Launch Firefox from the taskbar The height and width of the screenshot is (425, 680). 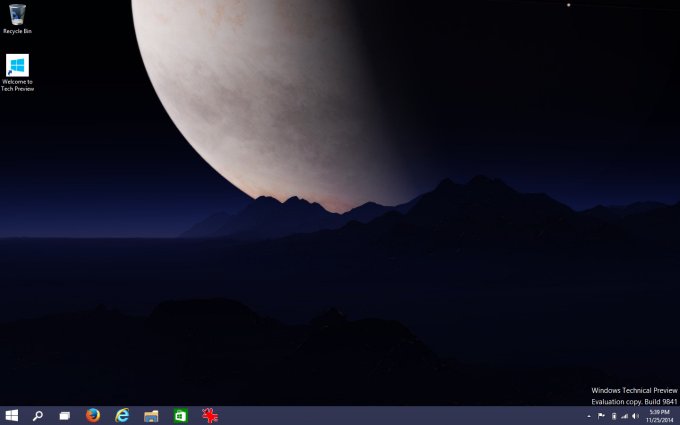tap(93, 415)
